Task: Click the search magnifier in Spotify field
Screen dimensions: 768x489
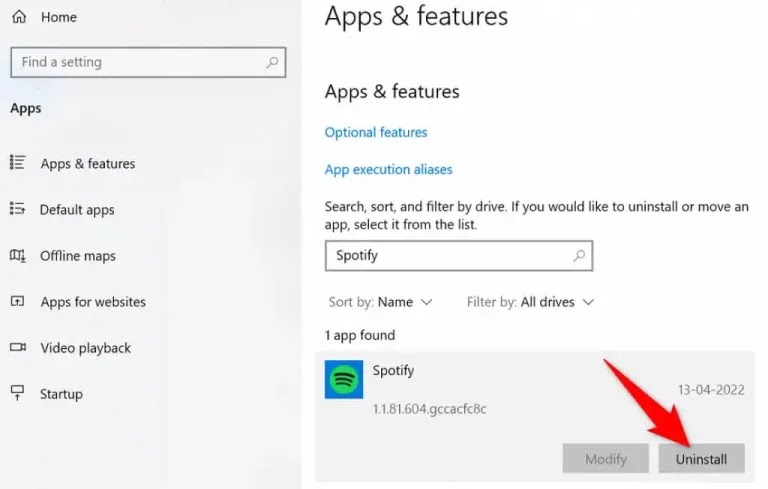Action: tap(579, 255)
